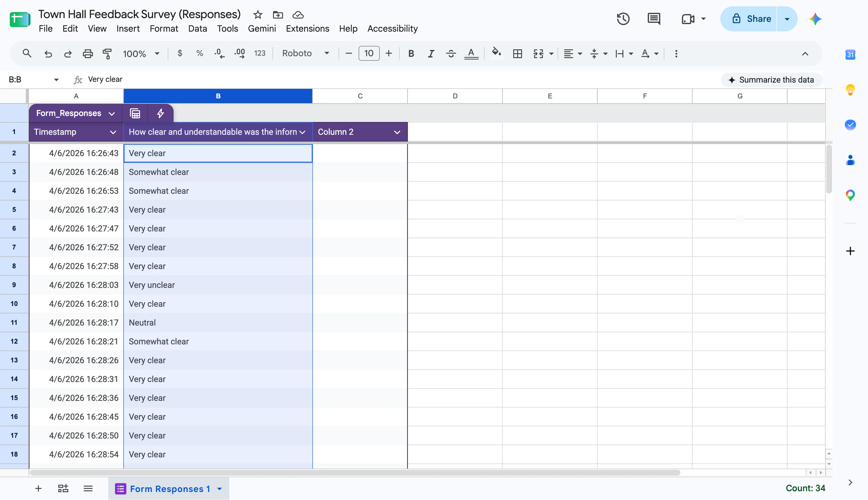Screen dimensions: 868x500
Task: Toggle italic formatting
Action: coord(431,53)
